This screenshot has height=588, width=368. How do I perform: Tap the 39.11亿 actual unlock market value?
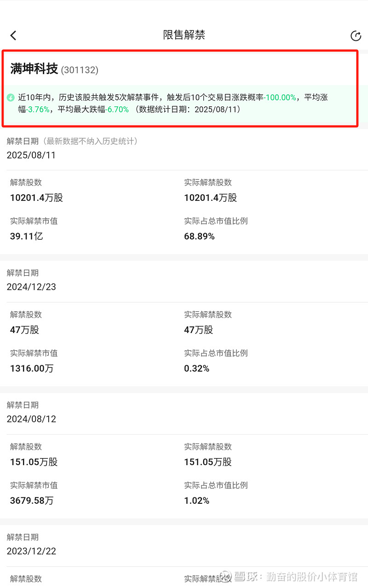point(26,236)
